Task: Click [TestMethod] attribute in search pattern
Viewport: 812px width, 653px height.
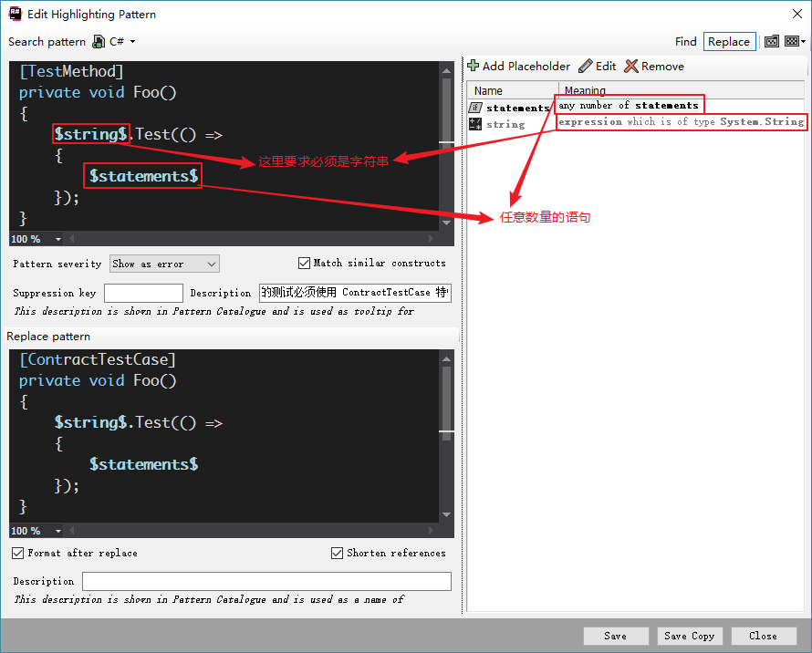Action: tap(71, 71)
